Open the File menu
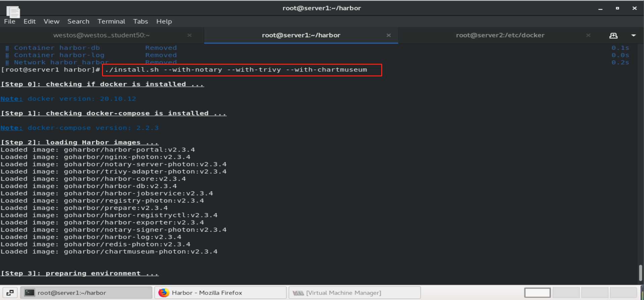Viewport: 644px width, 300px height. 10,21
